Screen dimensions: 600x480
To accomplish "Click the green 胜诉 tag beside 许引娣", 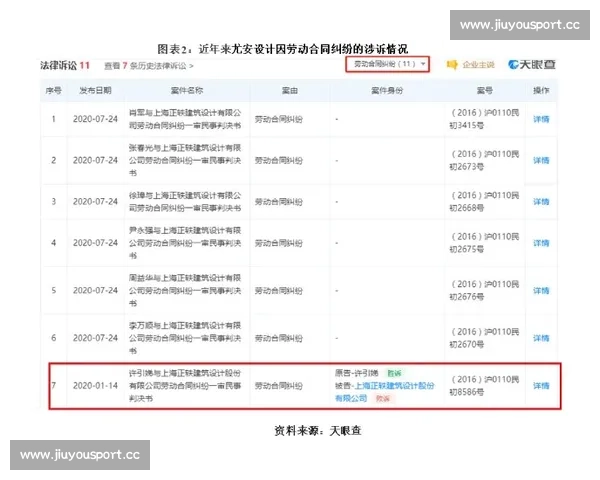I will [x=394, y=373].
